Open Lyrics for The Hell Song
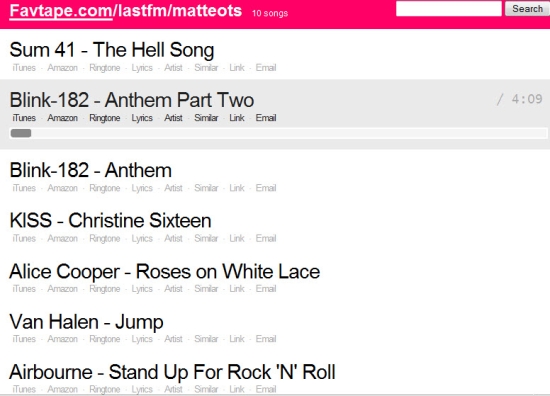This screenshot has width=550, height=396. tap(142, 68)
